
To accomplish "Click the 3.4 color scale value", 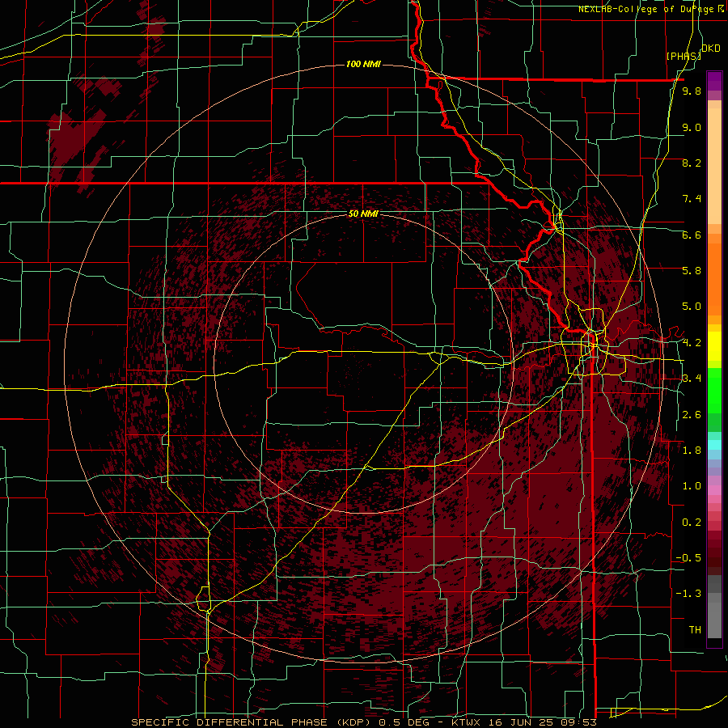I will click(x=692, y=379).
